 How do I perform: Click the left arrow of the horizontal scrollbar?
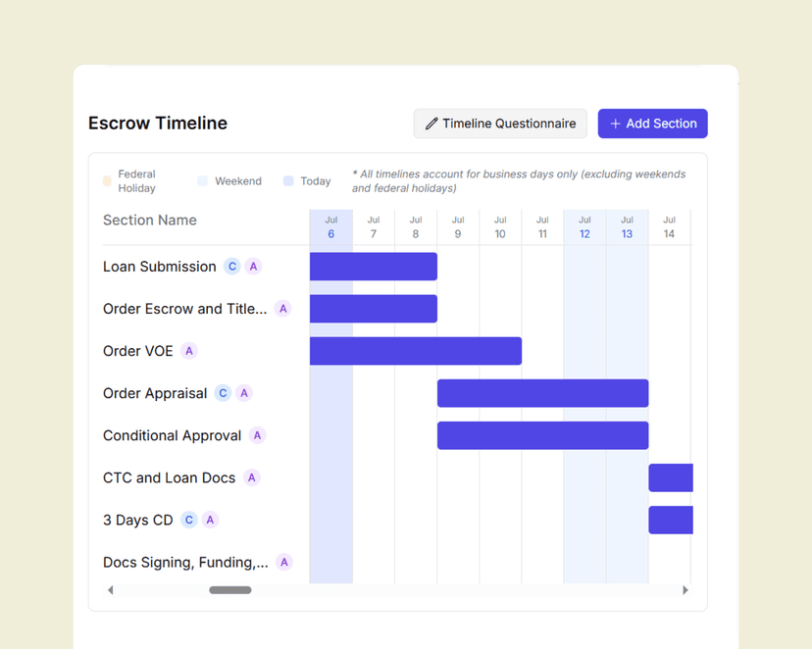pyautogui.click(x=110, y=590)
